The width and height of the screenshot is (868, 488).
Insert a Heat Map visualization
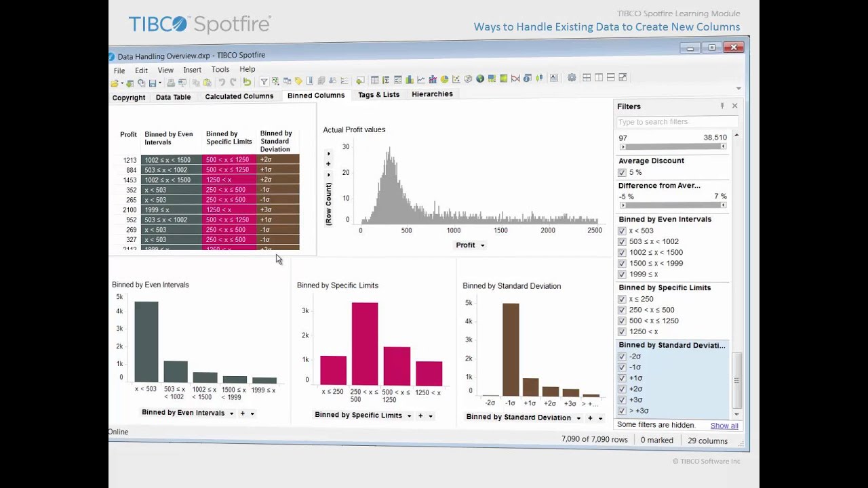pyautogui.click(x=503, y=79)
